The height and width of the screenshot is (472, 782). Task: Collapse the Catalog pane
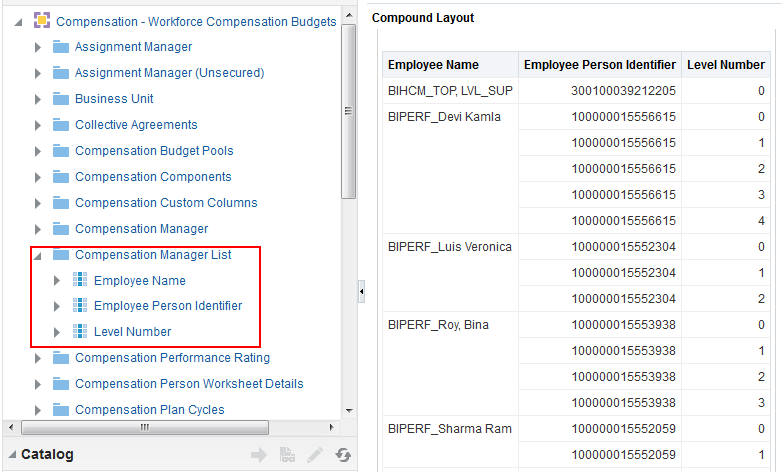(x=11, y=454)
